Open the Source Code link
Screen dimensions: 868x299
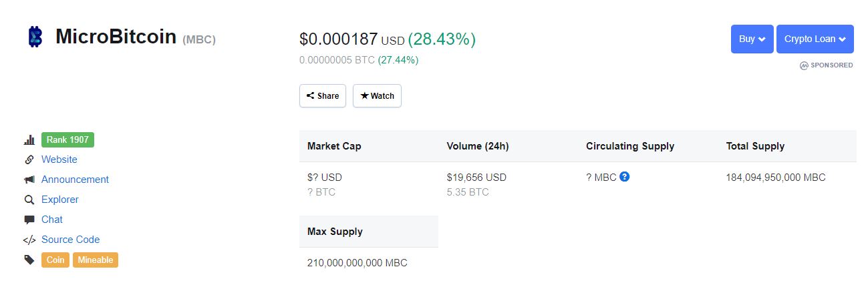coord(70,240)
